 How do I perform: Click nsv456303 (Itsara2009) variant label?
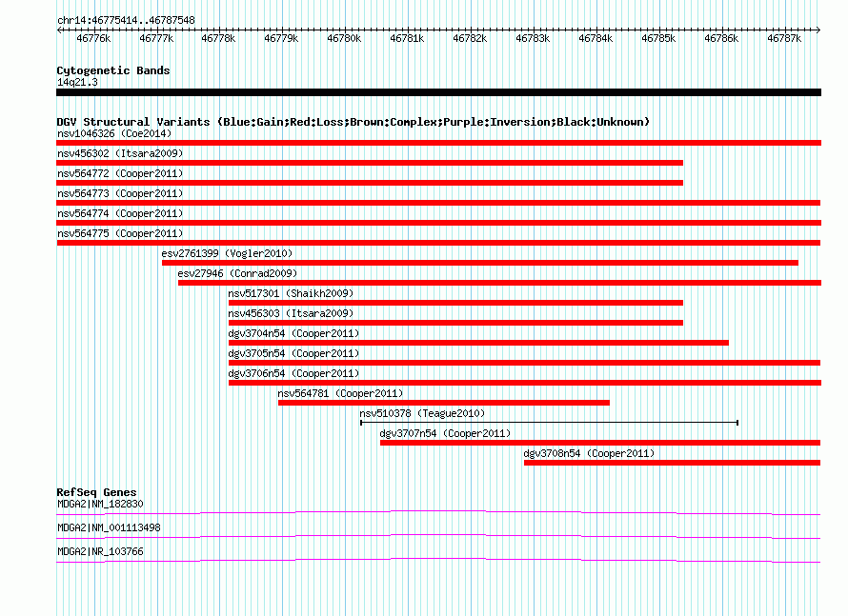[x=291, y=313]
